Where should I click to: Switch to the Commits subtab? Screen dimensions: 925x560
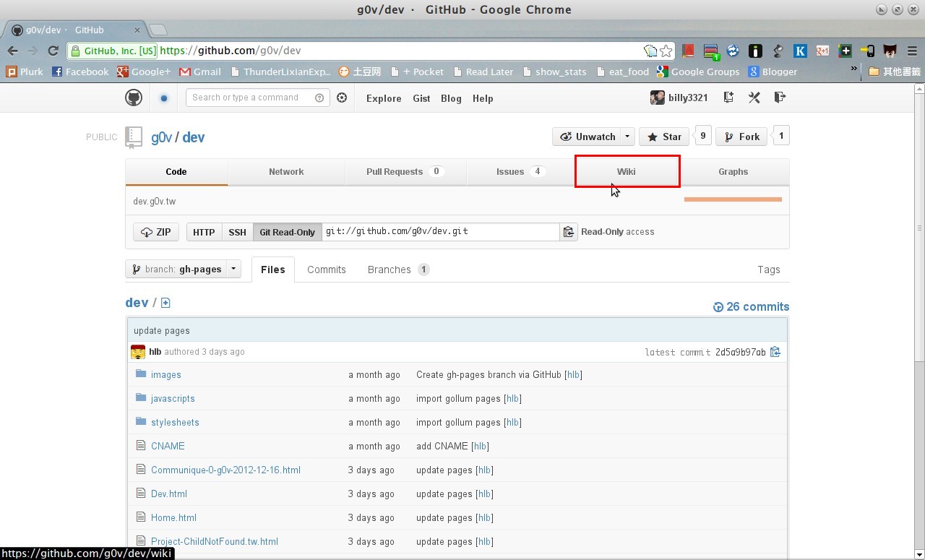point(327,270)
